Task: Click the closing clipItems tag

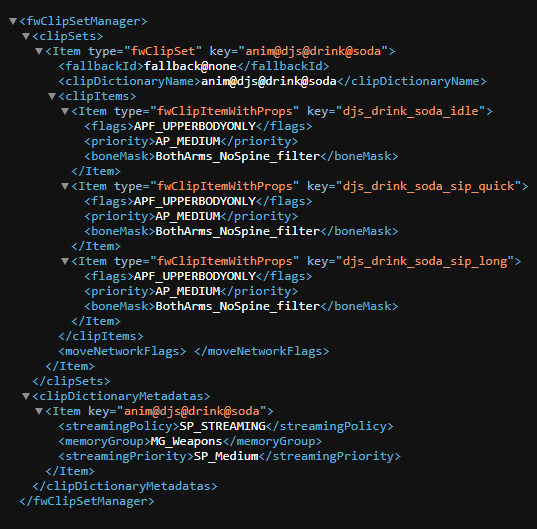Action: (x=101, y=336)
